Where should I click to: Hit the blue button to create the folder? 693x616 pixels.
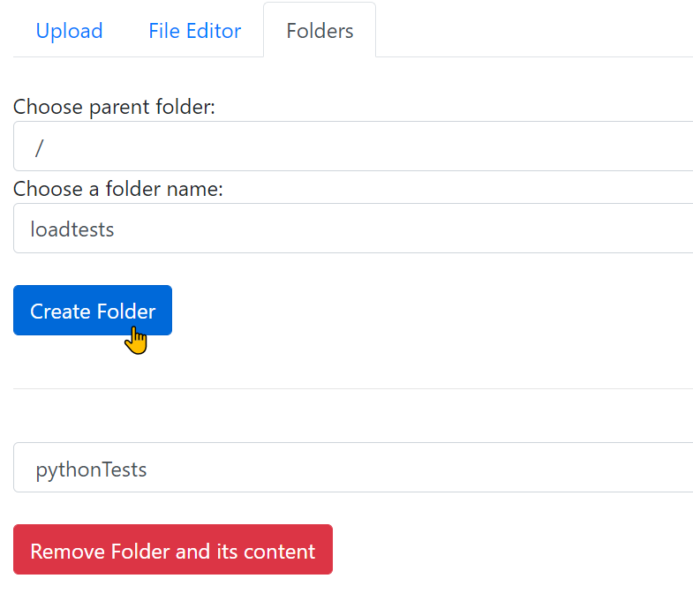[x=93, y=311]
